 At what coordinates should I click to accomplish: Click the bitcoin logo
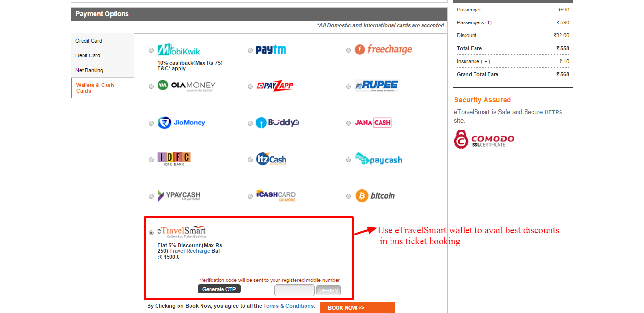tap(375, 196)
